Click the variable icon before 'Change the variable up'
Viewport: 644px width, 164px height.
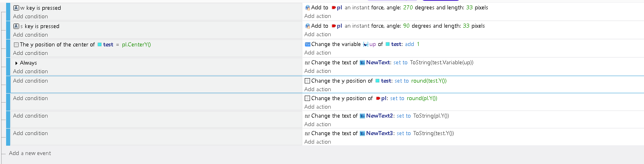[x=308, y=44]
